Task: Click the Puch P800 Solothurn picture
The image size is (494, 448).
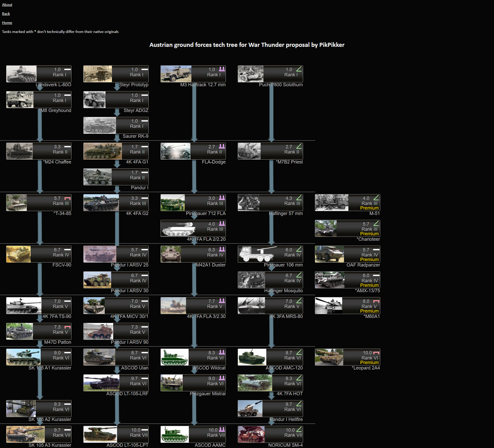Action: pos(251,74)
